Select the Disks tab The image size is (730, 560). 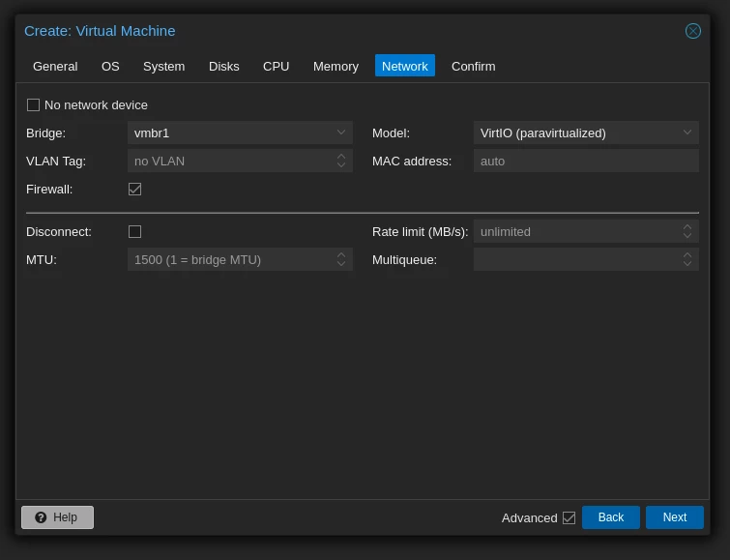click(224, 66)
